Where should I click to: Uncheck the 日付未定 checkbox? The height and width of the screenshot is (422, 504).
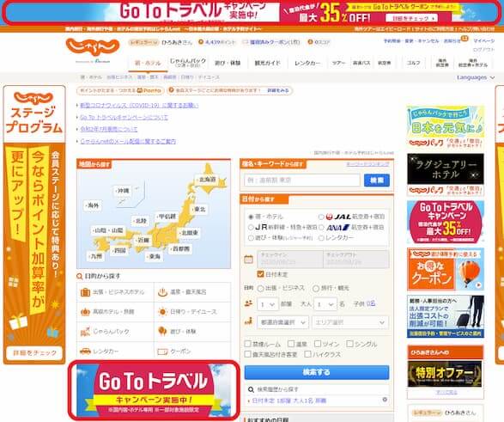click(x=260, y=274)
